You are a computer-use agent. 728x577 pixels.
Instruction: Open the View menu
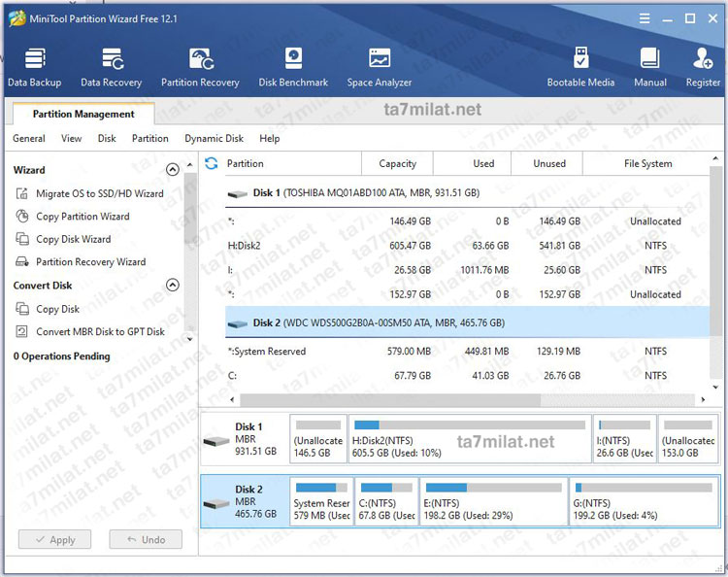[71, 139]
